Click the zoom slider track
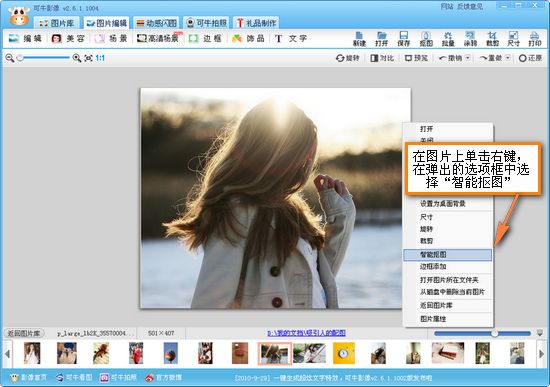The width and height of the screenshot is (550, 387). pos(44,58)
